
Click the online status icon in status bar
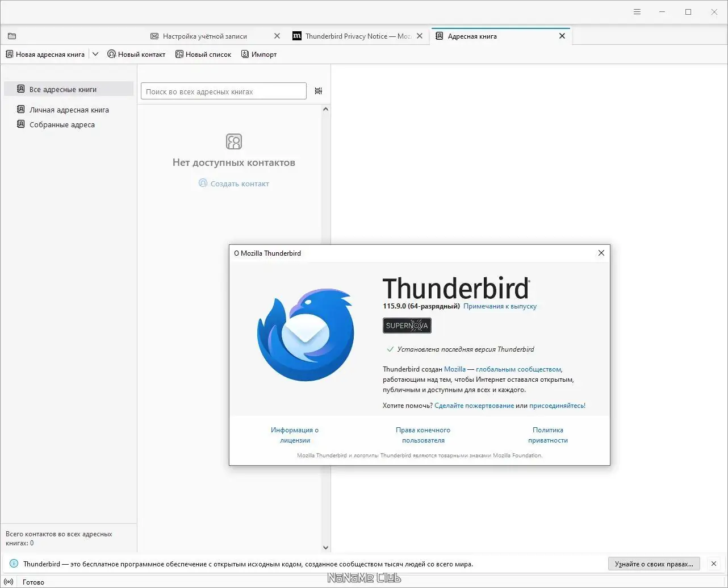(x=9, y=582)
